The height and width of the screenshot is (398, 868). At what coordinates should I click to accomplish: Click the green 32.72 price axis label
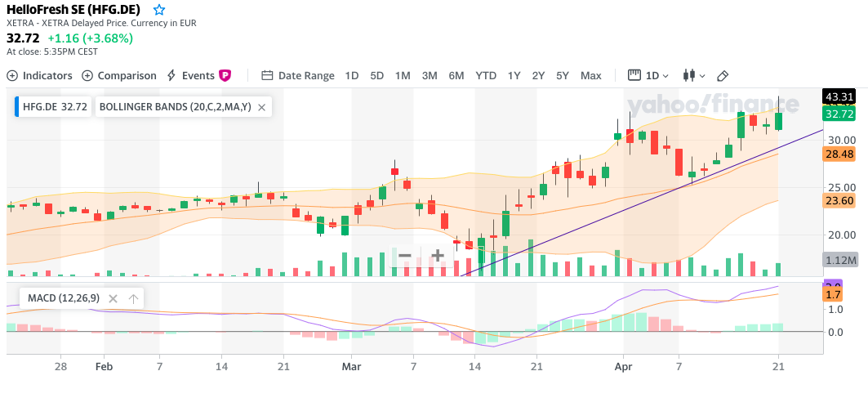coord(839,114)
